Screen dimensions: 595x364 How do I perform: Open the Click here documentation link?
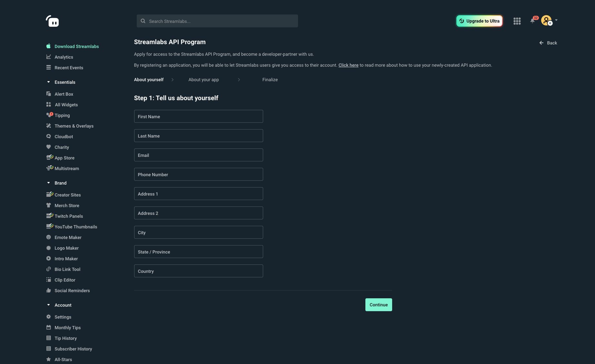pyautogui.click(x=348, y=65)
